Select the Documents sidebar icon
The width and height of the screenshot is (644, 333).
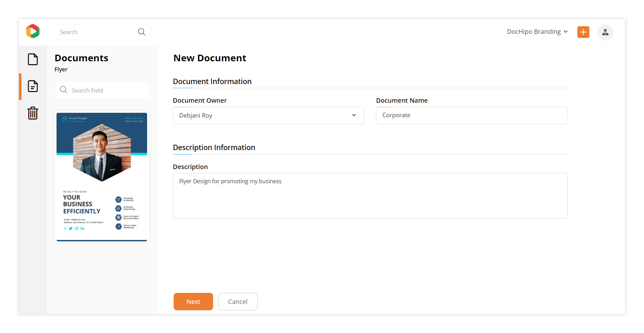33,86
